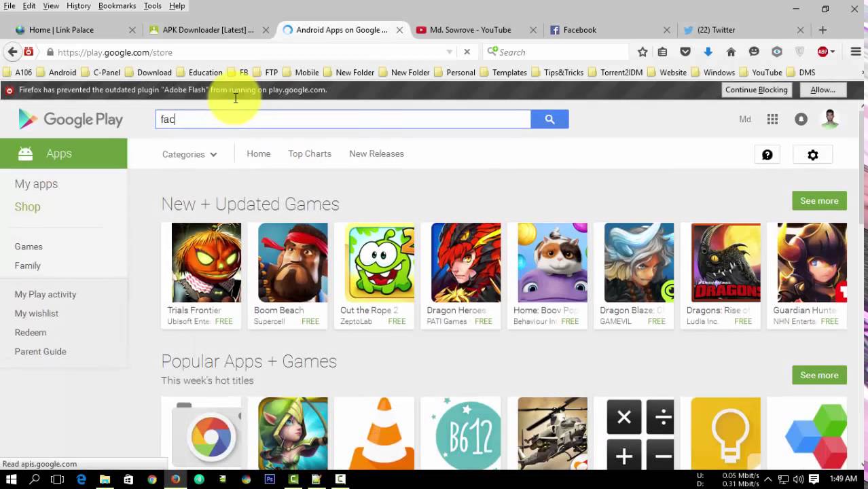Click the blue search magnifier button

(x=549, y=119)
